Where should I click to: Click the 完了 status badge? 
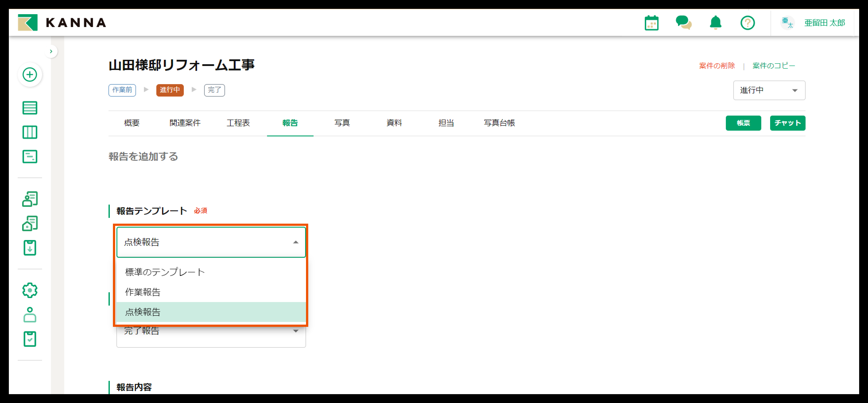point(214,90)
